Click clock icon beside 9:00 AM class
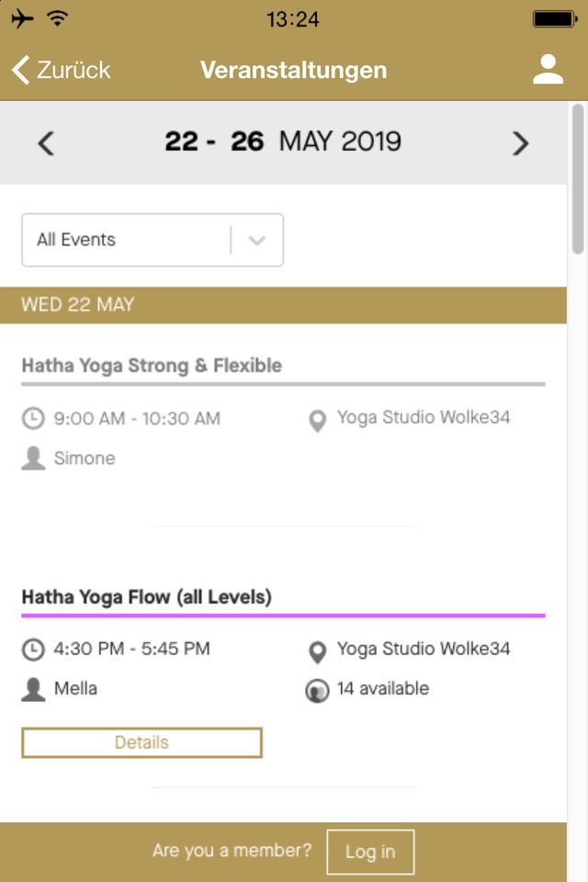The width and height of the screenshot is (588, 882). [x=33, y=419]
